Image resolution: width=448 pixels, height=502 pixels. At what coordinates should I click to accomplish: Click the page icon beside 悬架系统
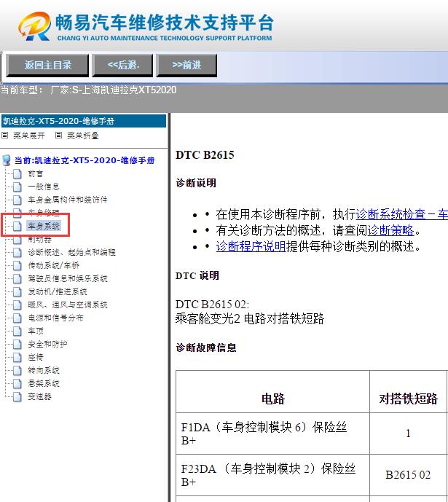(17, 384)
